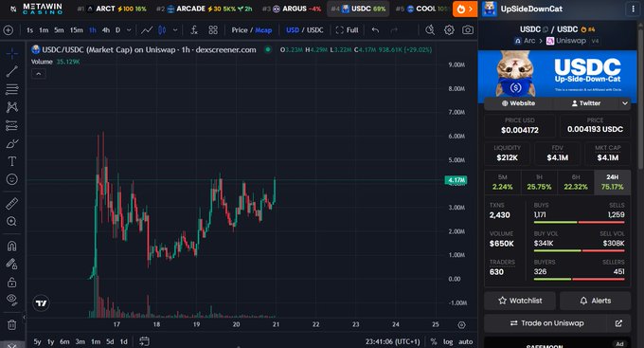Select the 5m timeframe
The image size is (644, 348).
click(59, 30)
